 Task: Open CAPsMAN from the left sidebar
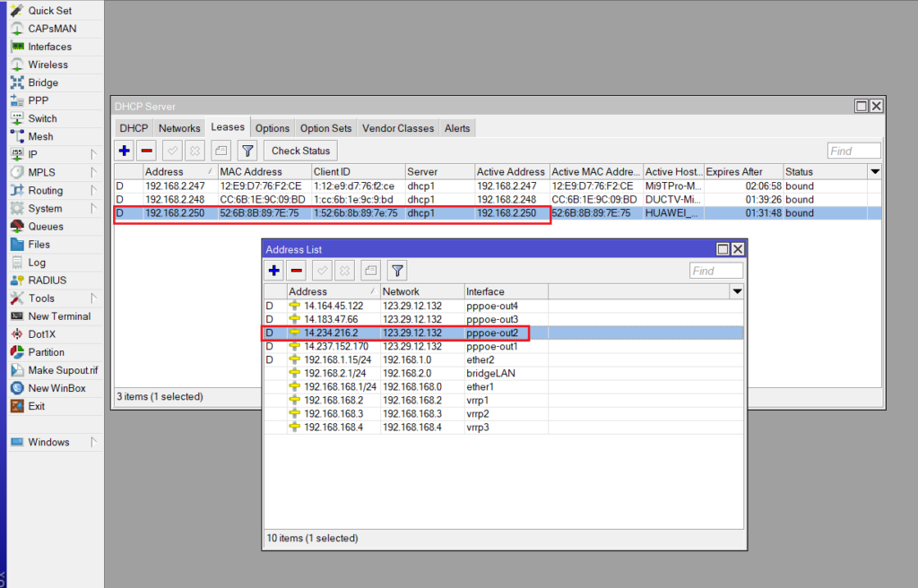(52, 29)
